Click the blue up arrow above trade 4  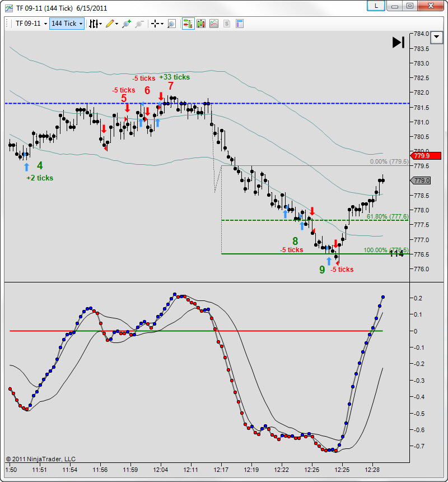(27, 167)
